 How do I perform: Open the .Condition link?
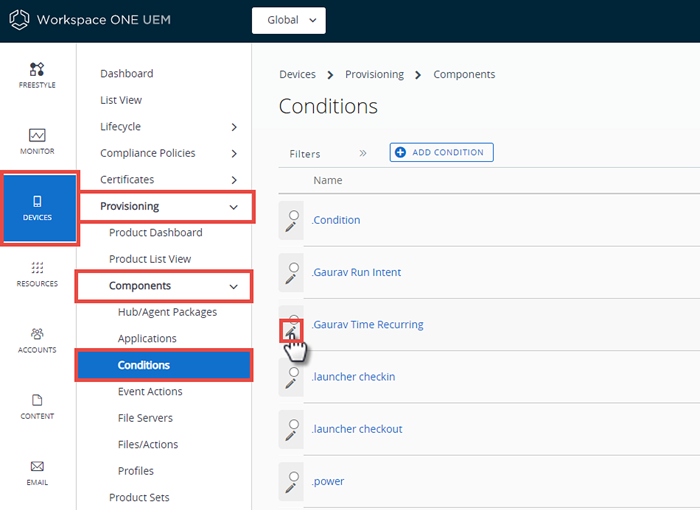click(336, 220)
